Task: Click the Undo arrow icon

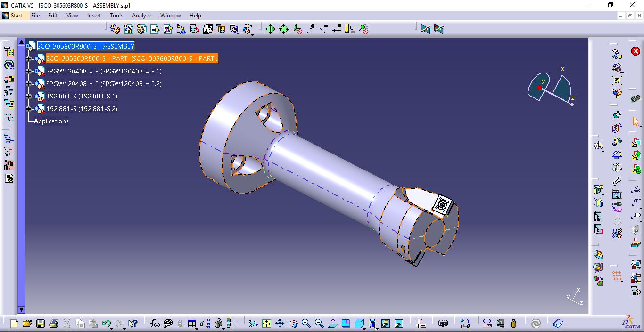Action: click(x=107, y=324)
